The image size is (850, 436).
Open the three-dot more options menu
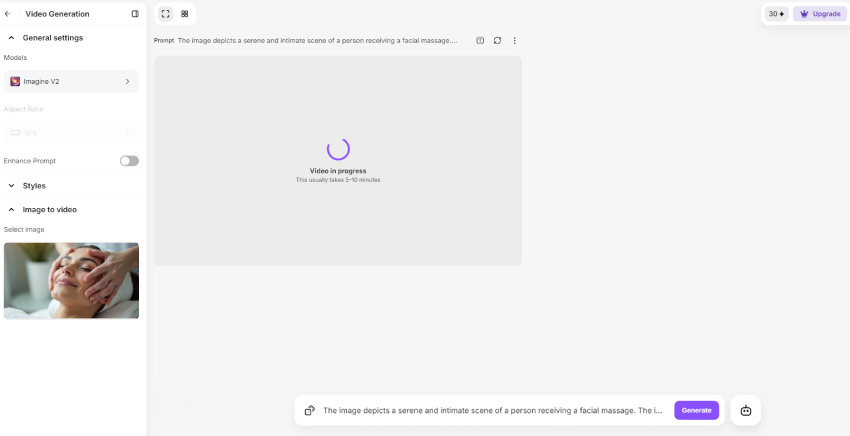point(514,41)
